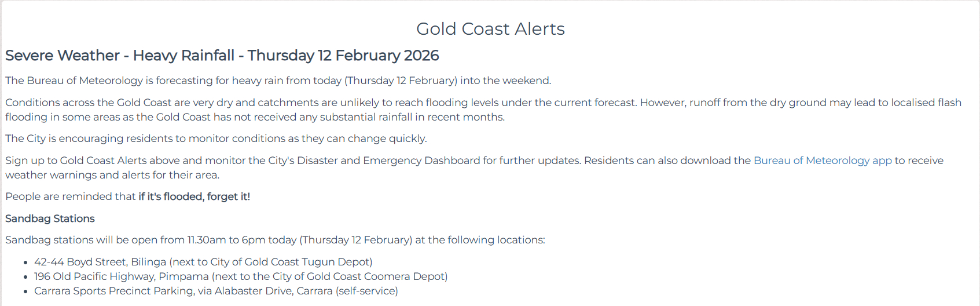Click the sandbag stations opening hours sentence

[275, 240]
